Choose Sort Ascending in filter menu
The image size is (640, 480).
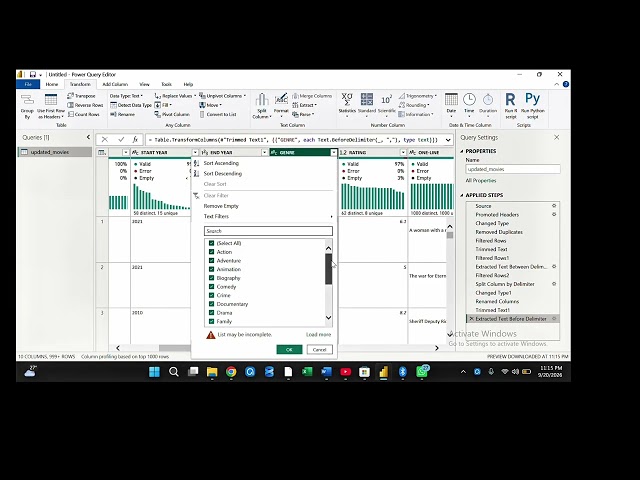221,163
